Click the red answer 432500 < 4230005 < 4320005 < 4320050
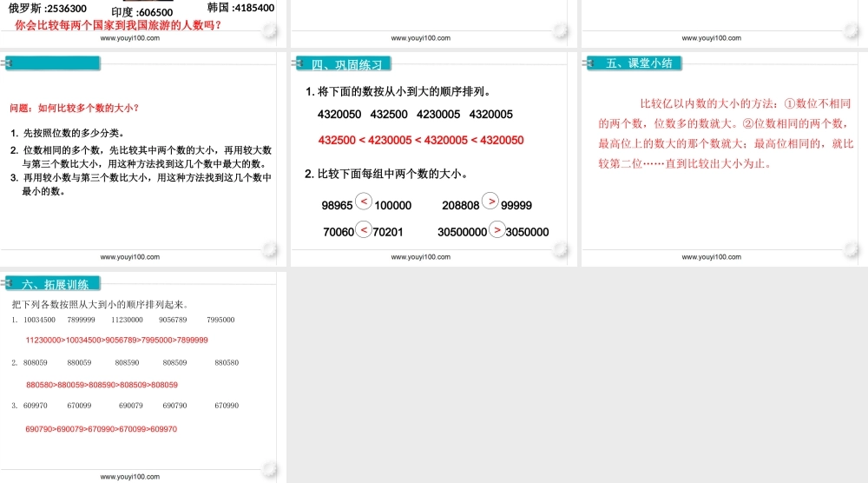The height and width of the screenshot is (483, 868). 421,140
